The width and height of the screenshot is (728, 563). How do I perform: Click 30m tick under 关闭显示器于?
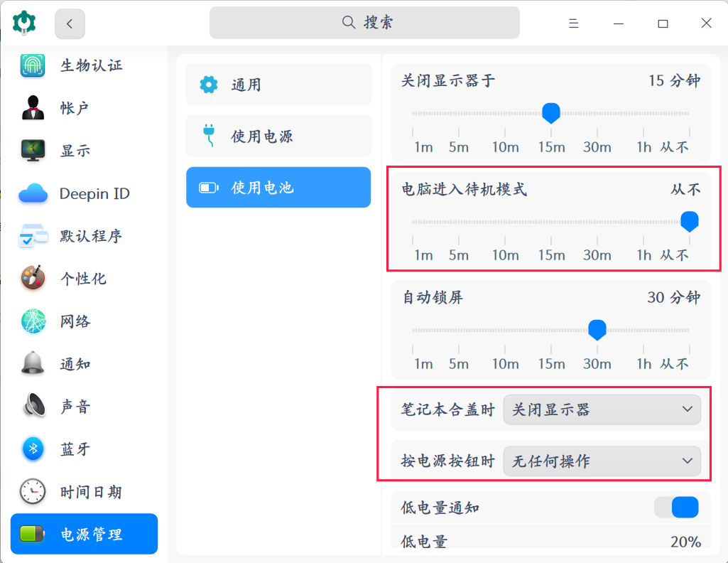[597, 147]
